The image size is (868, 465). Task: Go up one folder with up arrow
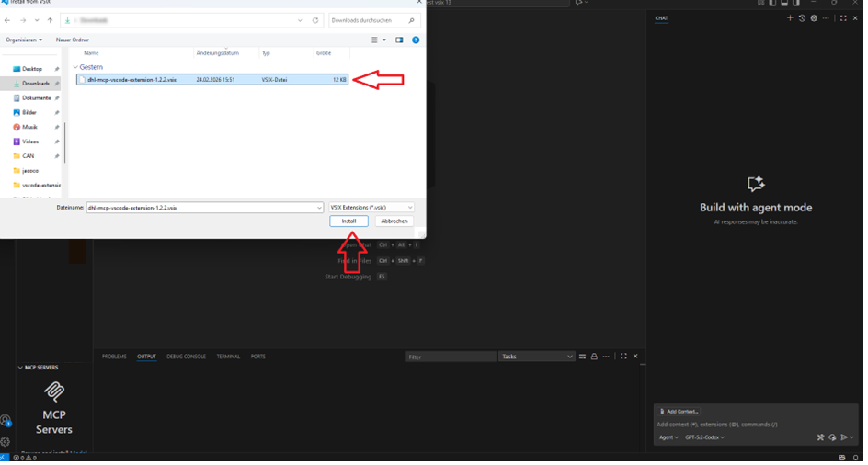[50, 20]
